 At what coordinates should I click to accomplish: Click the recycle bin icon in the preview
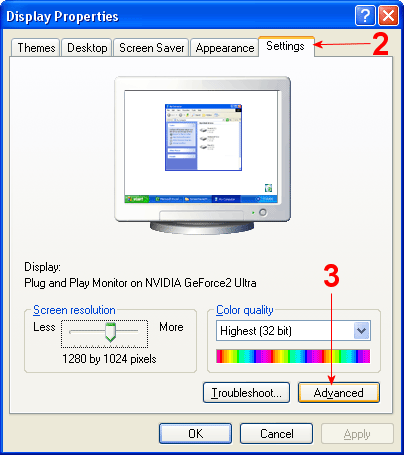[268, 188]
